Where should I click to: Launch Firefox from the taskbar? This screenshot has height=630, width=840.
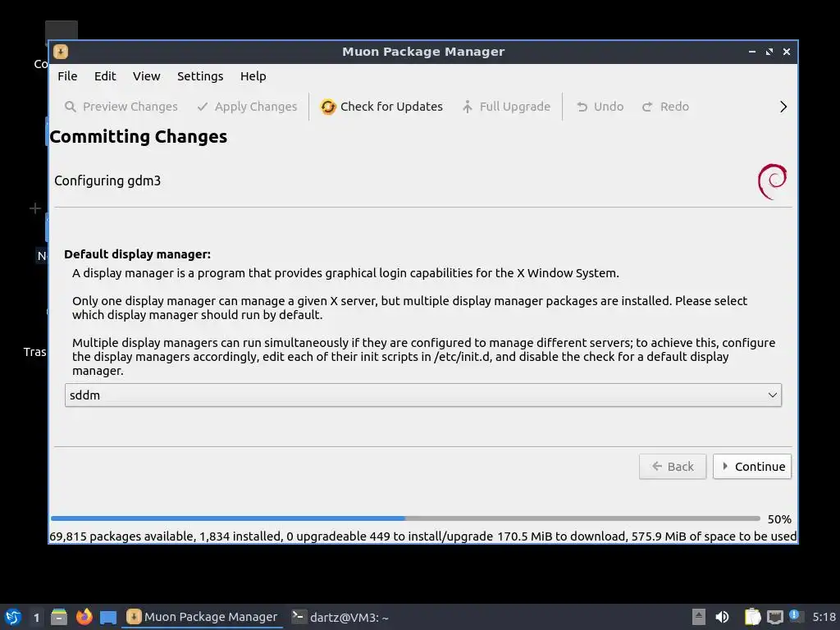(x=84, y=617)
